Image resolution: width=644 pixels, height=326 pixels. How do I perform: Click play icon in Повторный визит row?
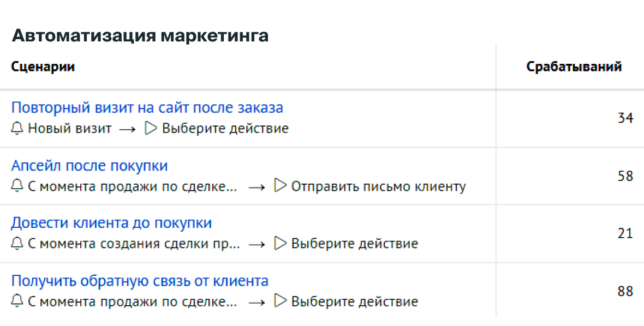click(151, 129)
